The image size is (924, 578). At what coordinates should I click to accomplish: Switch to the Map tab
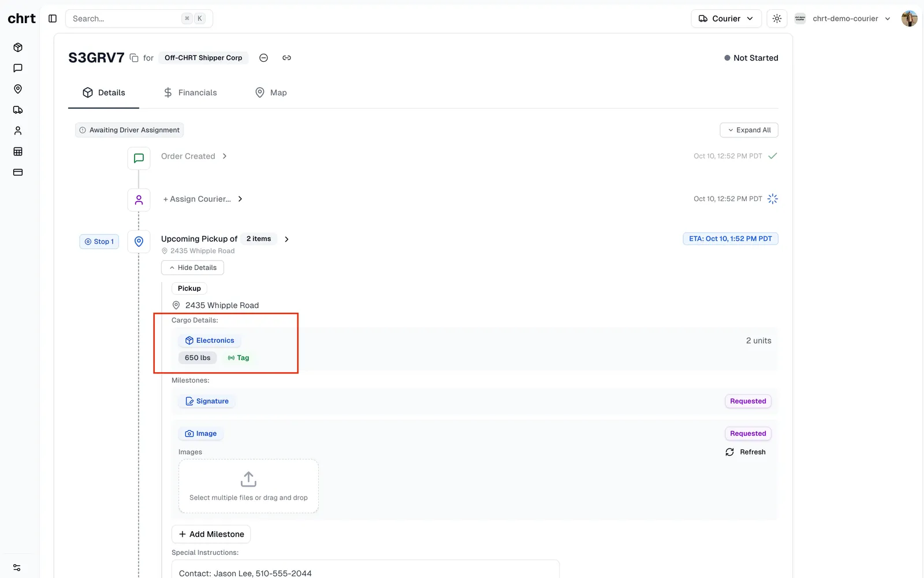[x=271, y=92]
